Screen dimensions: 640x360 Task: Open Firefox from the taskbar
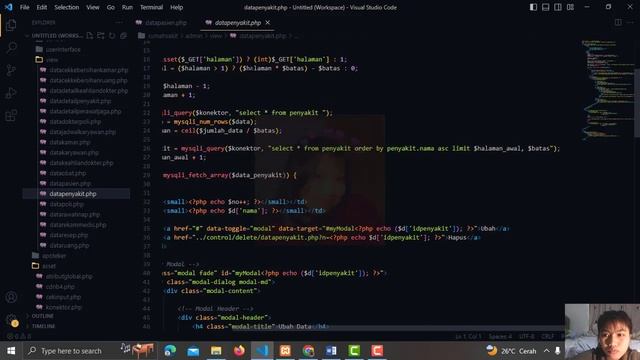[239, 351]
